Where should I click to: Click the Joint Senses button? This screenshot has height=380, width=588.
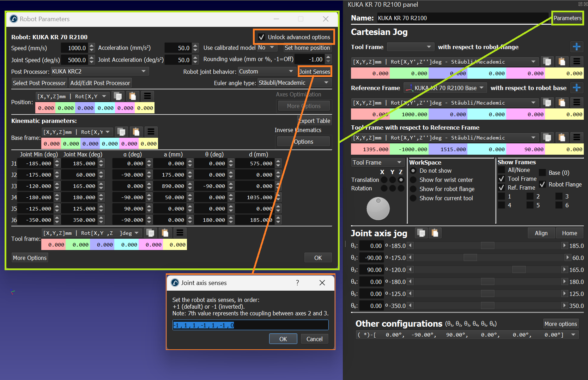tap(315, 72)
